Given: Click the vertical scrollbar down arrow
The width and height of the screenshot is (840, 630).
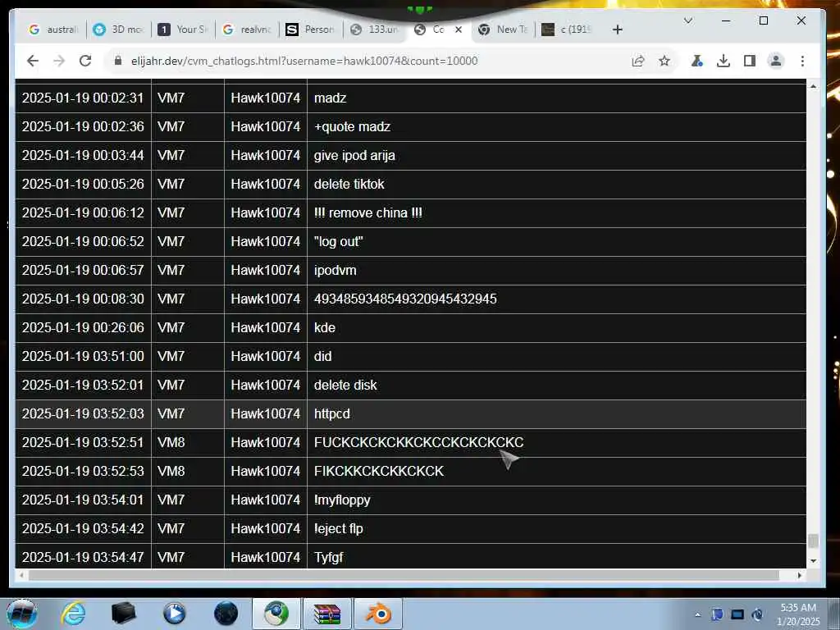Looking at the screenshot, I should 813,561.
